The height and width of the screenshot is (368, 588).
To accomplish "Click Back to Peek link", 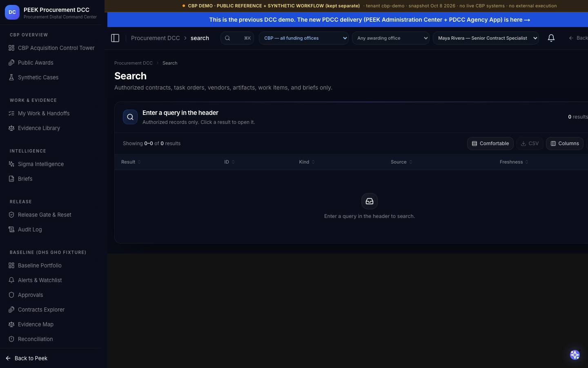I will tap(27, 358).
